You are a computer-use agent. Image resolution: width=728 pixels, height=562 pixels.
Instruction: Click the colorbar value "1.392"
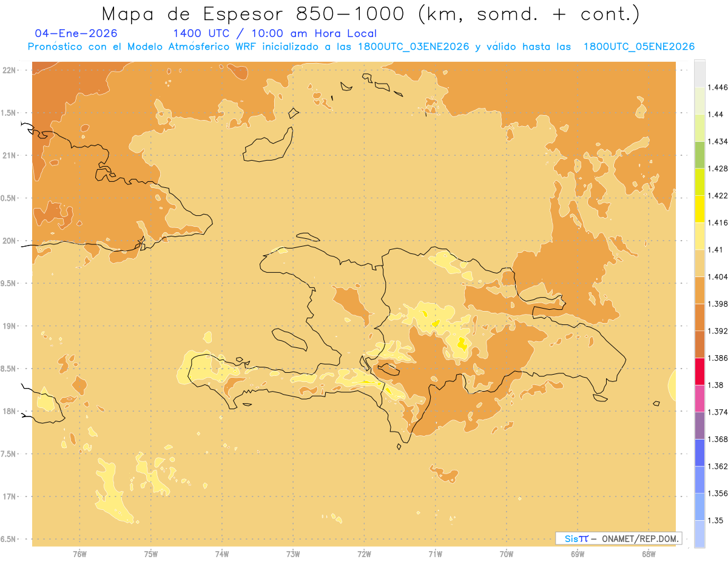[x=717, y=331]
